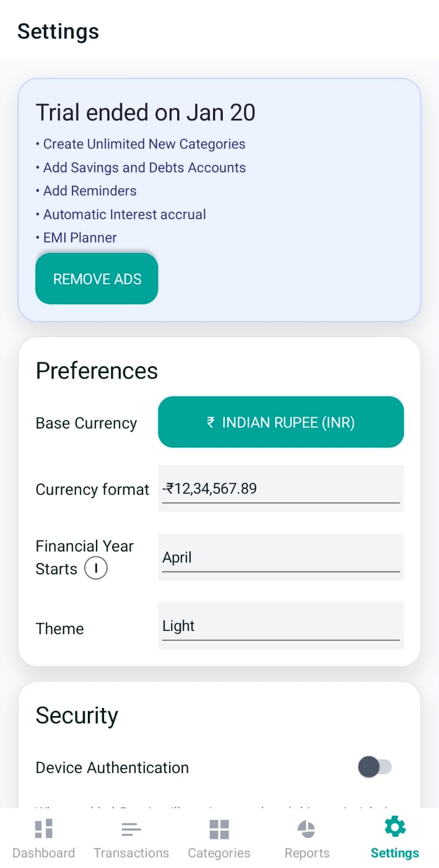Screen dimensions: 439x868
Task: Go to the Categories tab
Action: tap(219, 835)
